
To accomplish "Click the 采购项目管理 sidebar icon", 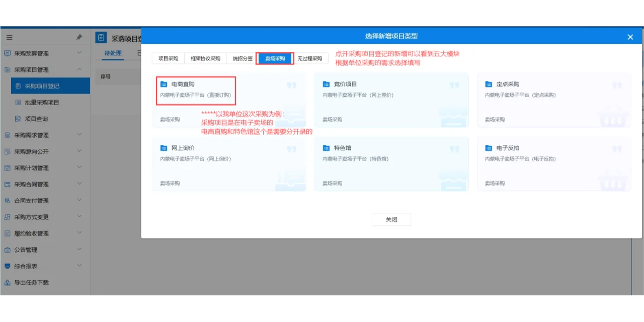I will 8,70.
